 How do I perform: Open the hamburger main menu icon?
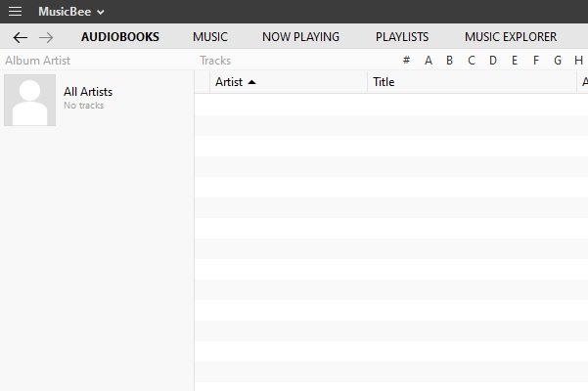point(15,11)
